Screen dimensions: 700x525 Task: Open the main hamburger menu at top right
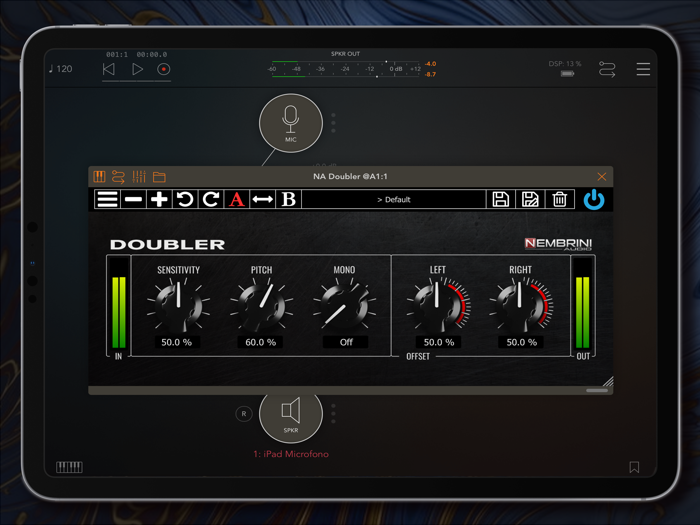point(643,69)
